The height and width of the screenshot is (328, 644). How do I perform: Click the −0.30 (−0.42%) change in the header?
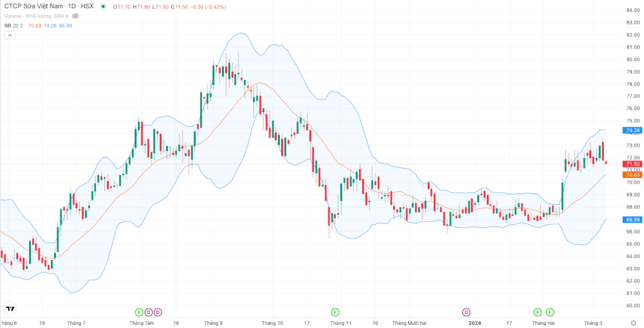click(208, 7)
